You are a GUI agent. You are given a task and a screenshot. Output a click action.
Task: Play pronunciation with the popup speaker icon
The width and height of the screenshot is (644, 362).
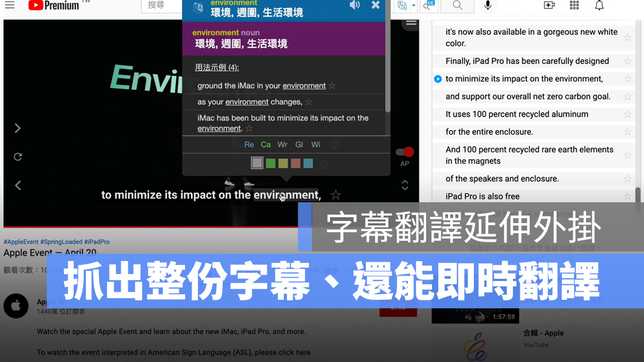pos(355,5)
